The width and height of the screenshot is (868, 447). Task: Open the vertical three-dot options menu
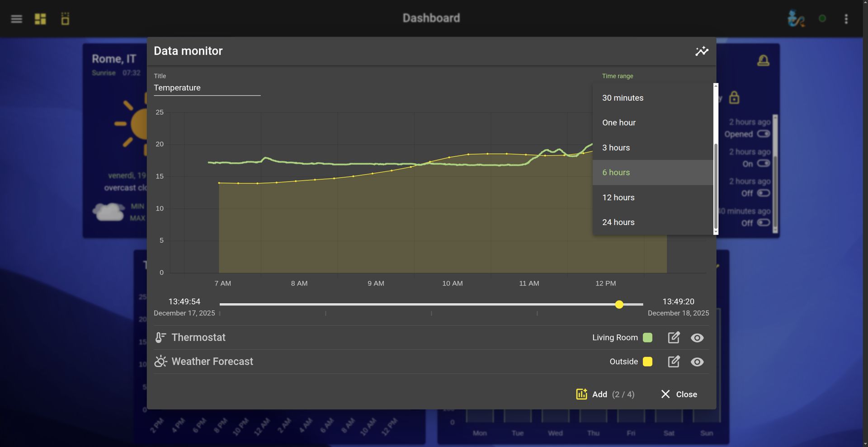pos(846,19)
